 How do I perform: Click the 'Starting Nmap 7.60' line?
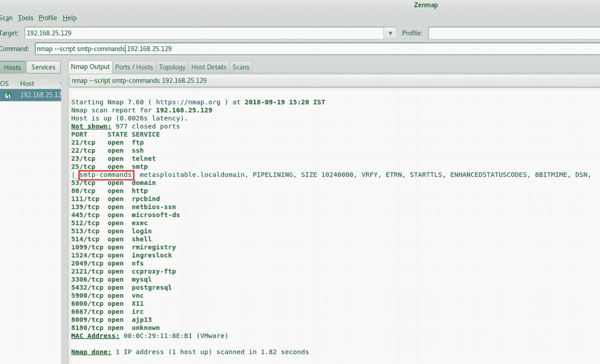pyautogui.click(x=198, y=102)
